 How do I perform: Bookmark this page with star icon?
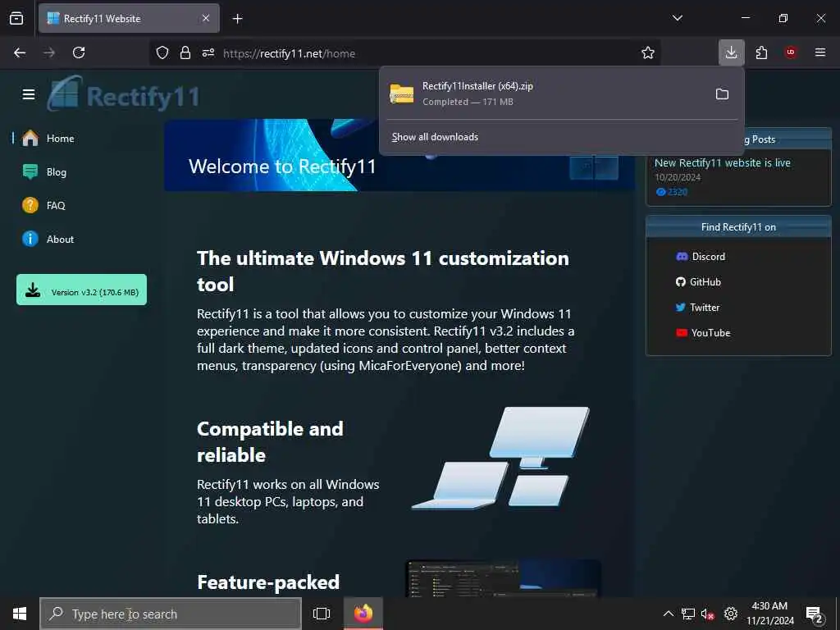(x=648, y=52)
